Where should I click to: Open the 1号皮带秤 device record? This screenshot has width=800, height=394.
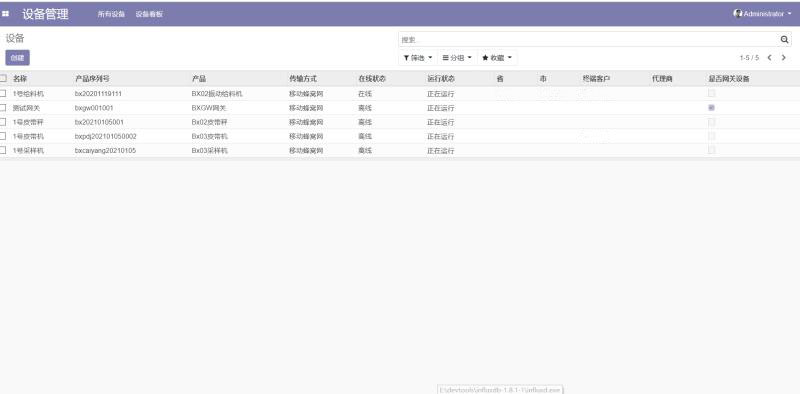pyautogui.click(x=29, y=122)
